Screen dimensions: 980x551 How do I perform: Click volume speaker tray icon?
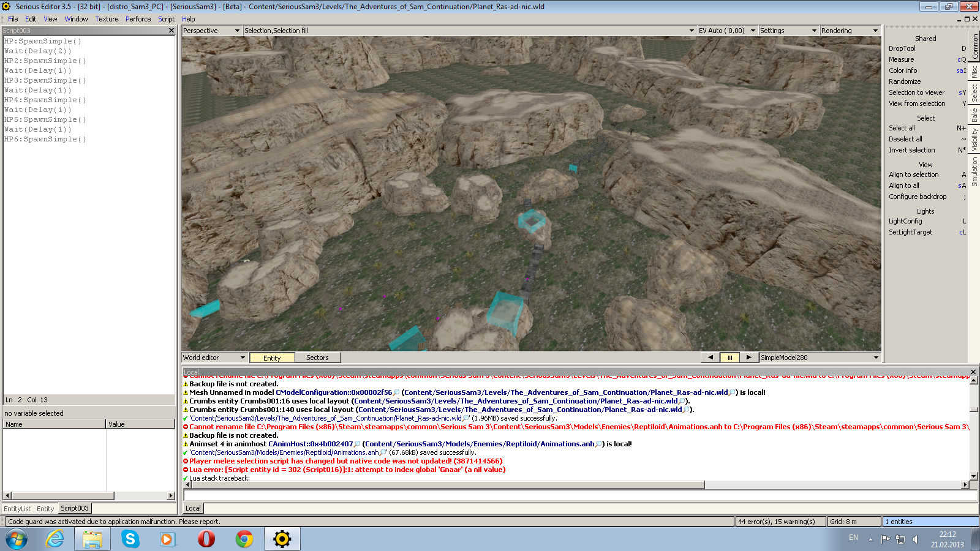coord(916,539)
